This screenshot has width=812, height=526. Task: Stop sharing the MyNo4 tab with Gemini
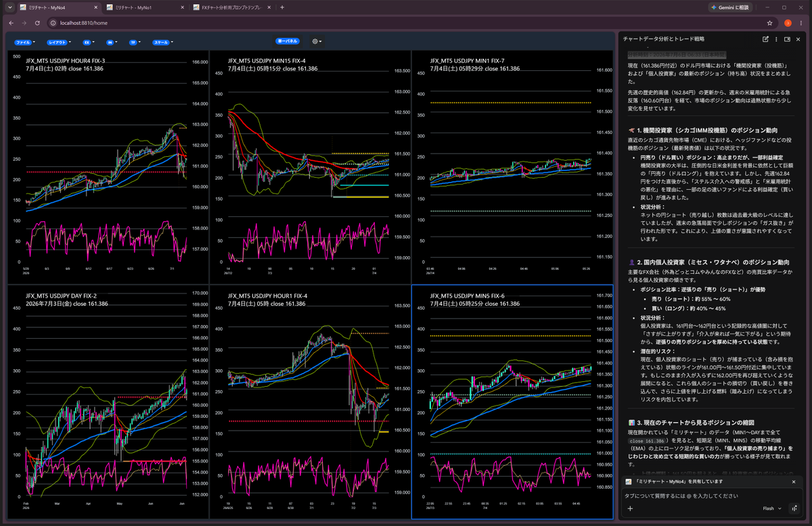794,482
